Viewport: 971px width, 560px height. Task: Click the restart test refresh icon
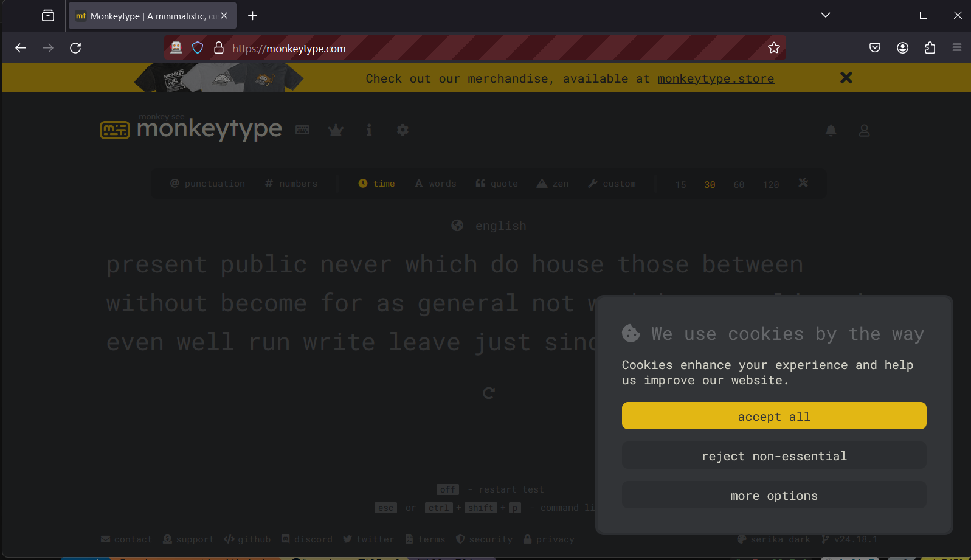coord(489,393)
